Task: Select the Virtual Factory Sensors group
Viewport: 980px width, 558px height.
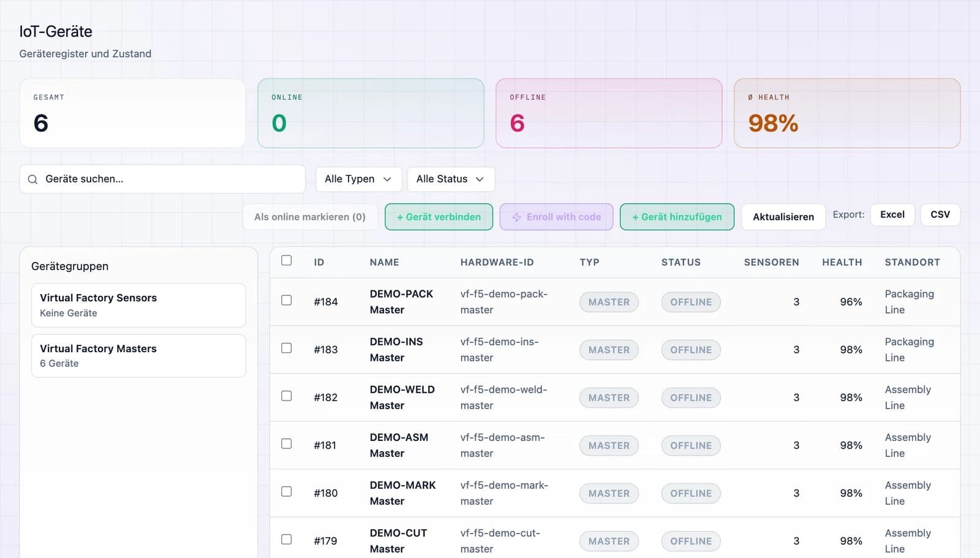Action: click(x=138, y=305)
